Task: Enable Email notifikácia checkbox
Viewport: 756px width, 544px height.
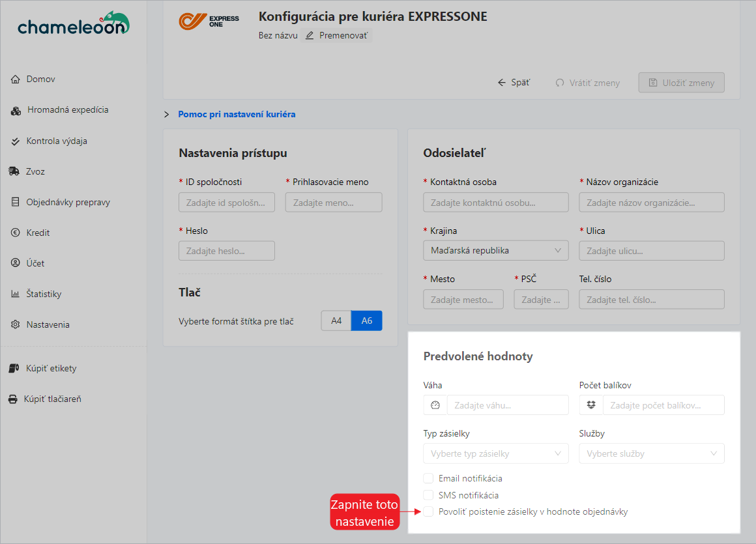Action: (x=428, y=478)
